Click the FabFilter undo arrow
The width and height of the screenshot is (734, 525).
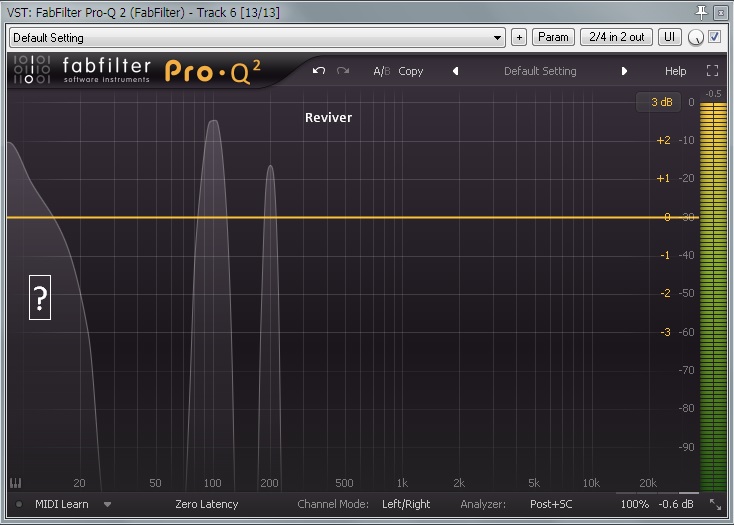319,71
